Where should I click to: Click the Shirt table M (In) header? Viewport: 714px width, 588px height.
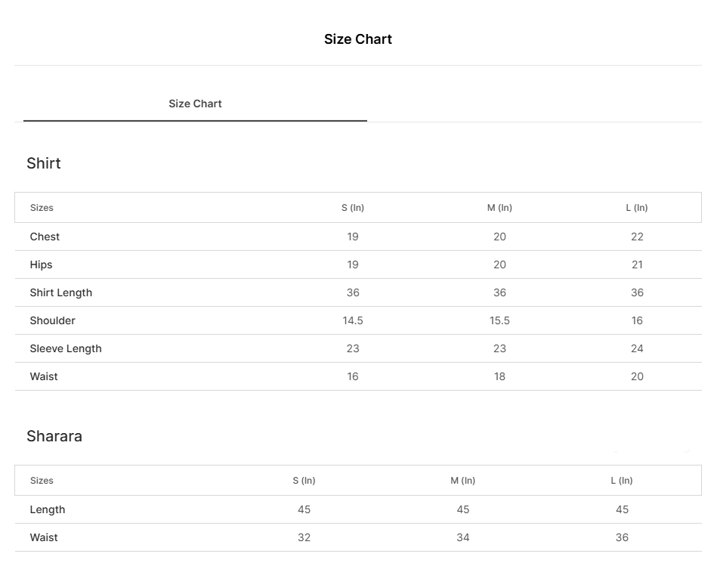[499, 208]
